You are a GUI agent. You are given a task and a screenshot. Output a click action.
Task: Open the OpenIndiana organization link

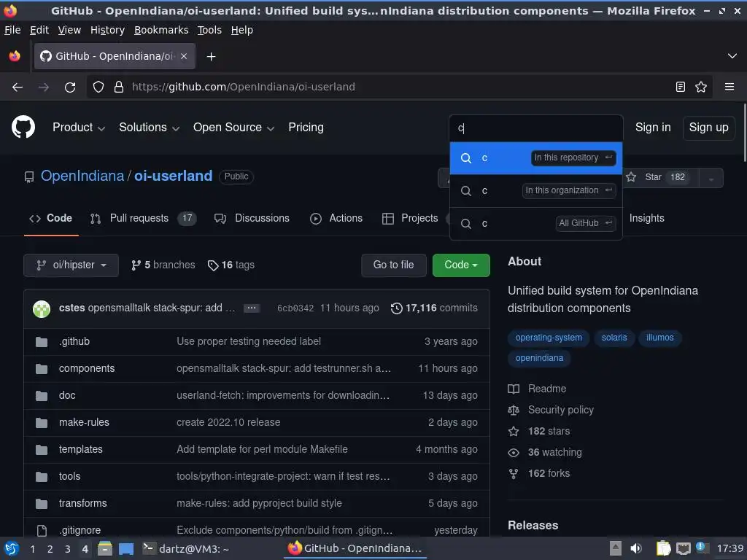(x=82, y=176)
